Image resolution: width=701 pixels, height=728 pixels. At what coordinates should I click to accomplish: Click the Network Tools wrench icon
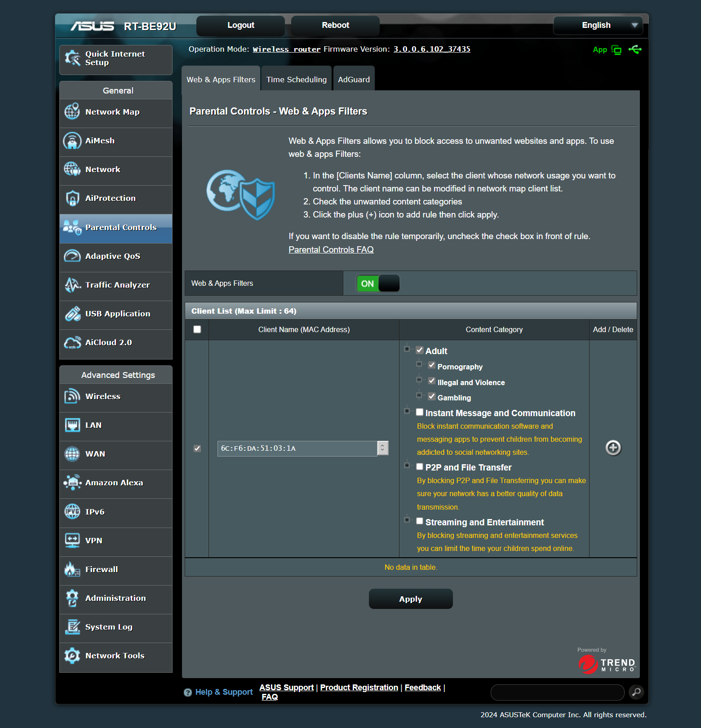pyautogui.click(x=72, y=656)
